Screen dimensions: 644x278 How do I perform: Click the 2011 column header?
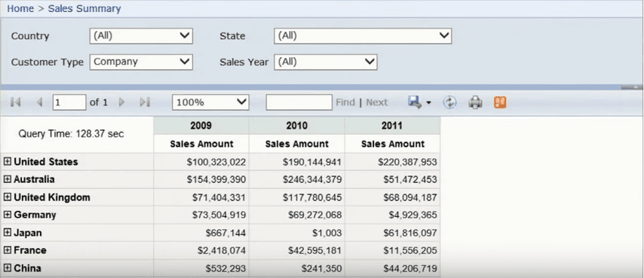click(x=393, y=126)
